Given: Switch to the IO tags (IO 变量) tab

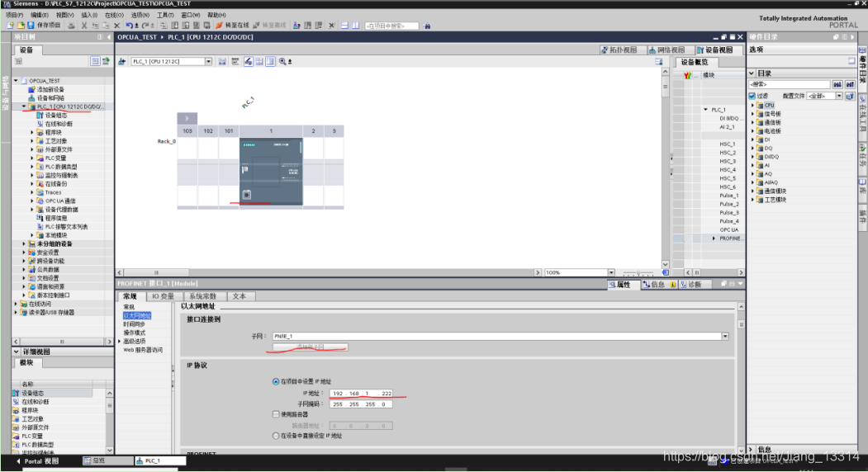Looking at the screenshot, I should [163, 296].
